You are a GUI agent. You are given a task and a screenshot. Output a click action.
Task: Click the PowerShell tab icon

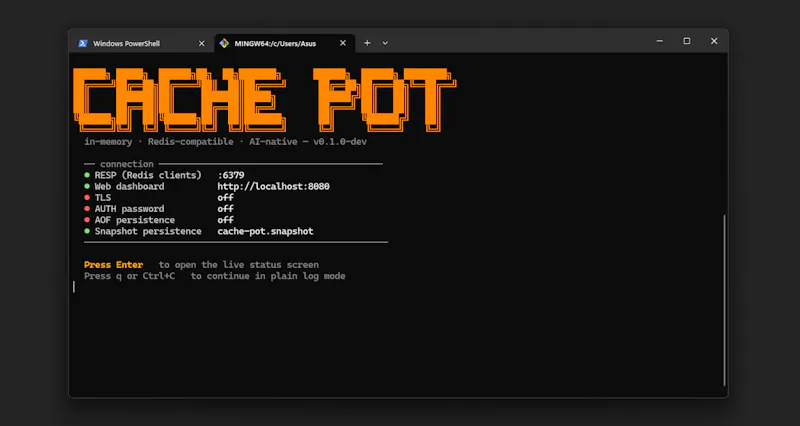[x=83, y=43]
